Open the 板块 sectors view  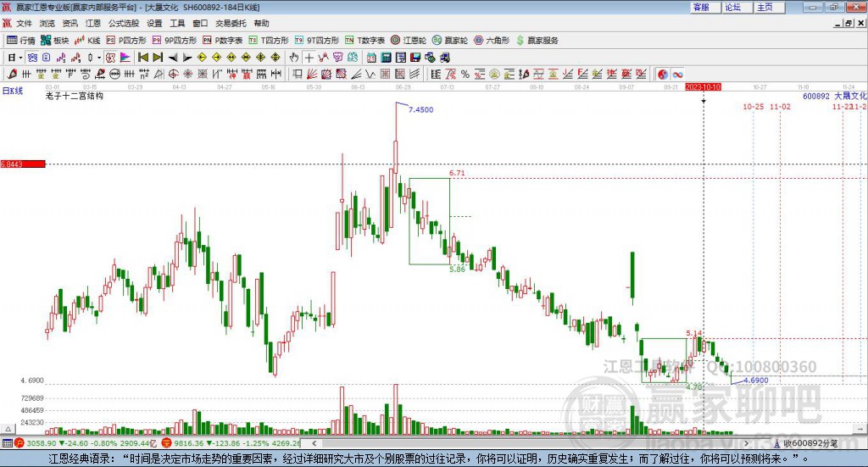tap(54, 41)
